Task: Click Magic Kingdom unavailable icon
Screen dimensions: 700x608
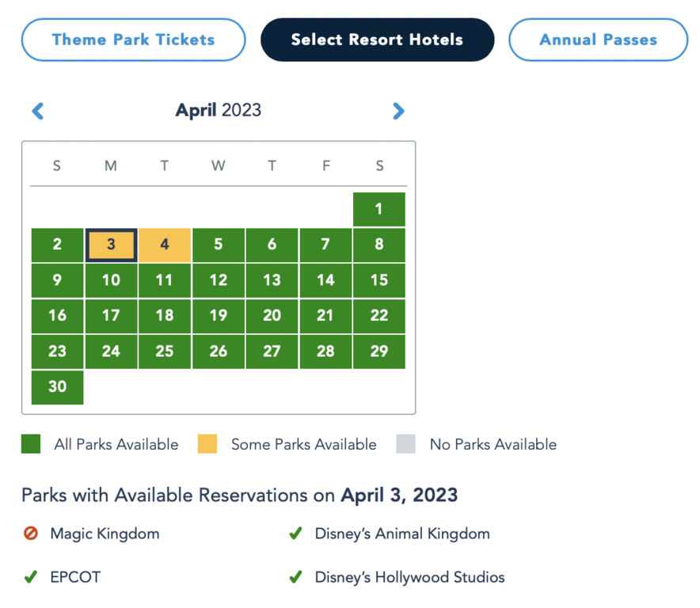Action: pos(31,534)
